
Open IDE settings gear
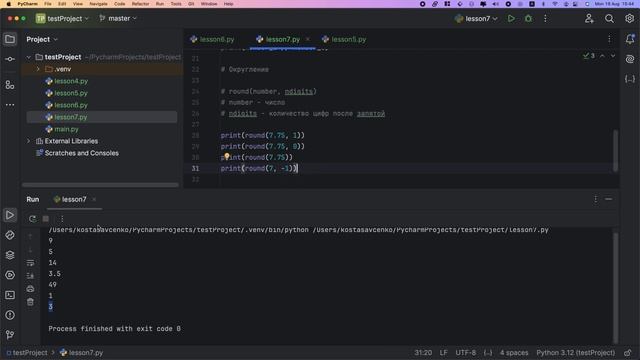(x=629, y=19)
